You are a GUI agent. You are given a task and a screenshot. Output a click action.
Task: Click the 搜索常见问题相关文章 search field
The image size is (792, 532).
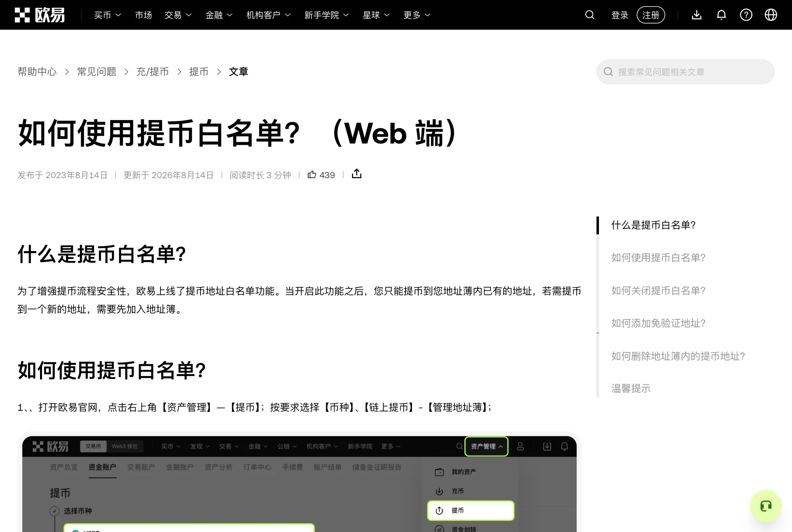coord(685,72)
